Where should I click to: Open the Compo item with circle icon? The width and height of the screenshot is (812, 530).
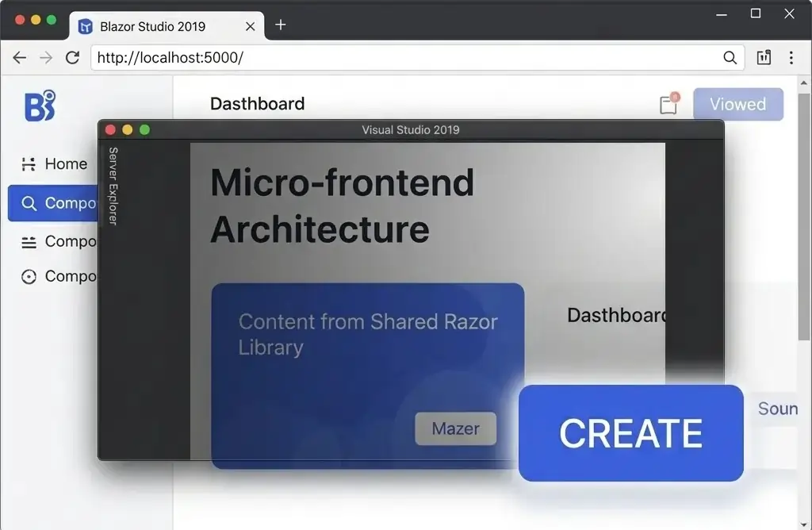click(59, 276)
